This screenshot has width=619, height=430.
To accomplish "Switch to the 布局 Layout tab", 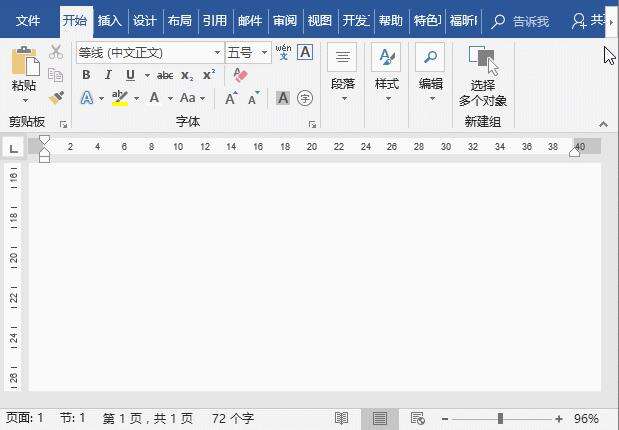I will click(179, 21).
